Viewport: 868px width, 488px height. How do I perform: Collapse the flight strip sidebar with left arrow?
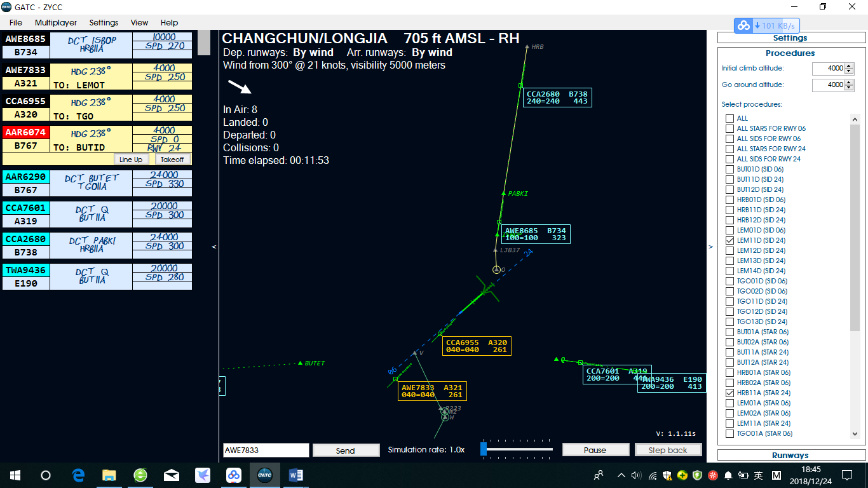tap(212, 248)
